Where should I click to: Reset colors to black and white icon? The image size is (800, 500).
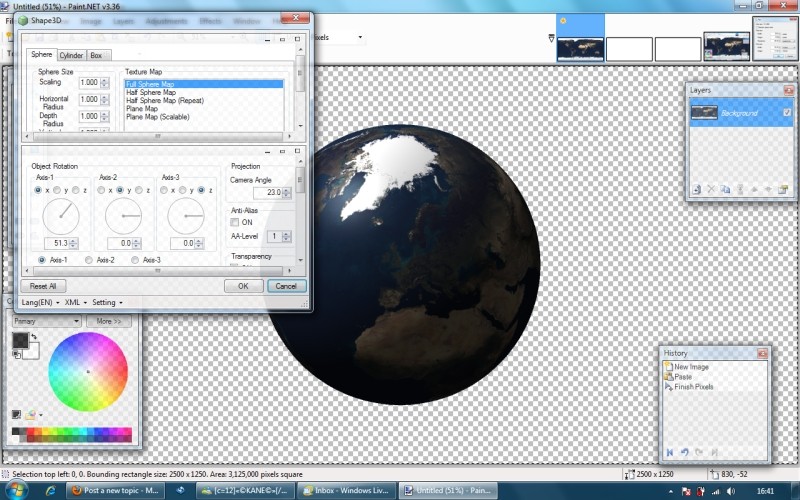[x=16, y=354]
